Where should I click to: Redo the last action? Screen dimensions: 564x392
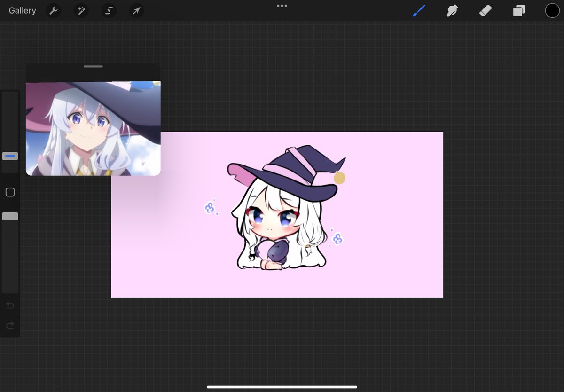10,325
